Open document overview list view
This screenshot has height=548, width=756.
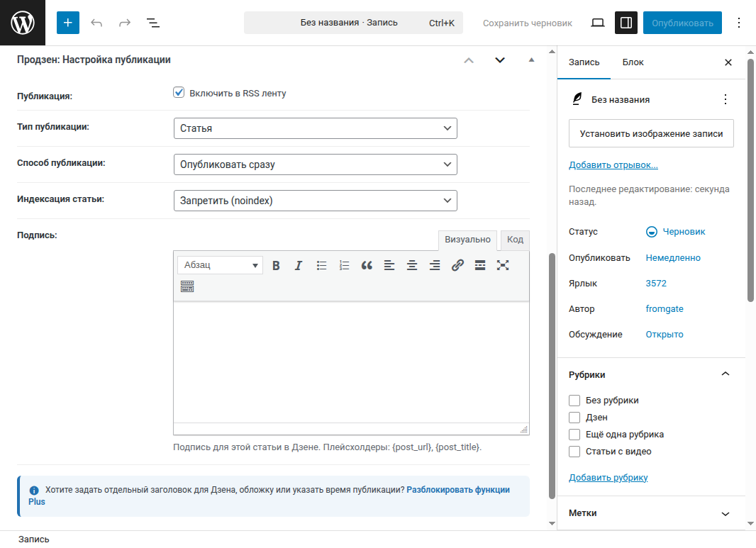click(153, 23)
